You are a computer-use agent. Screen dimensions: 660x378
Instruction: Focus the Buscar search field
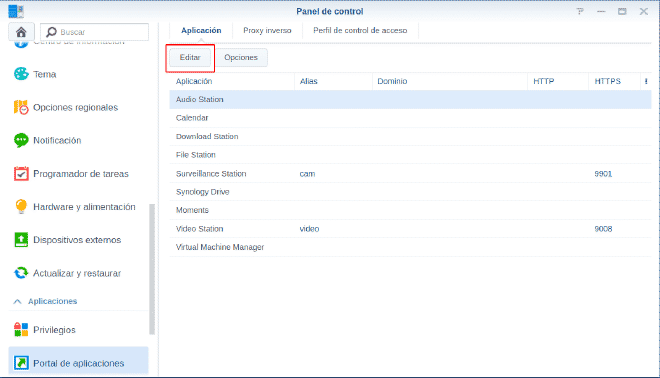(x=94, y=32)
